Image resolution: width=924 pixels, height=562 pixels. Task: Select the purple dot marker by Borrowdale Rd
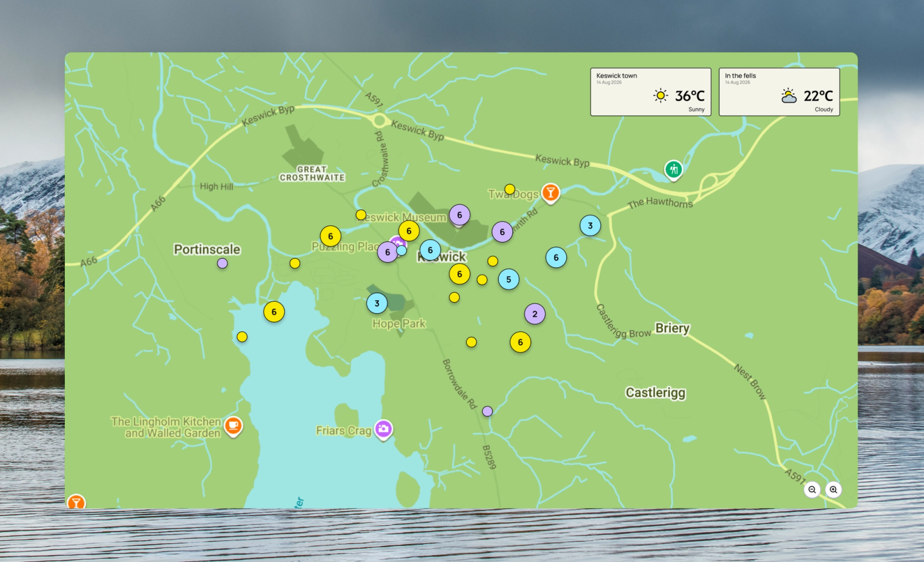point(487,411)
